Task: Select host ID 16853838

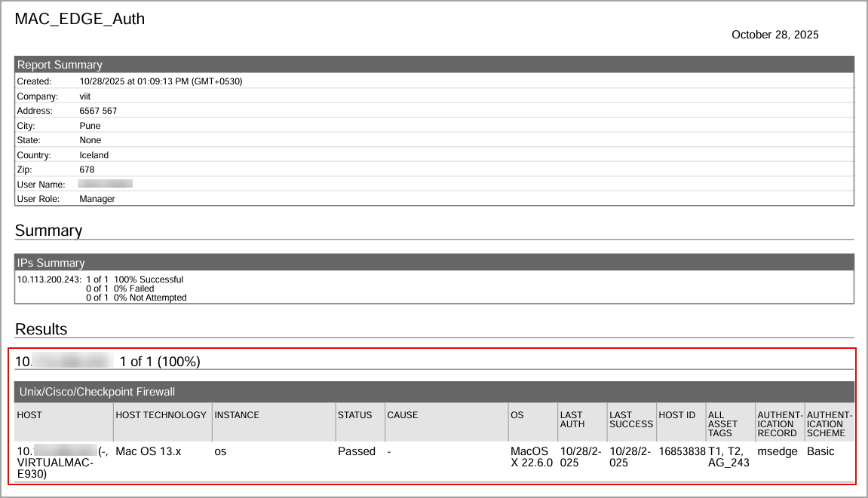Action: (x=682, y=451)
